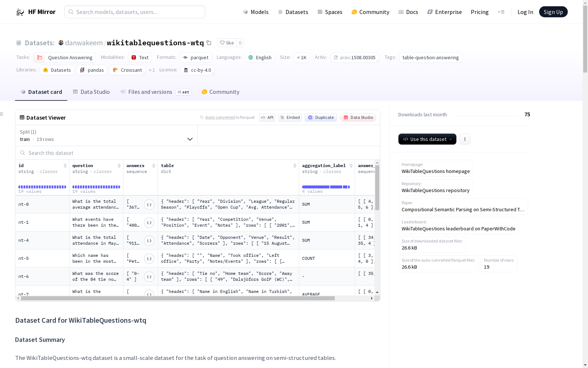The height and width of the screenshot is (368, 588).
Task: Copy dataset name with the copy icon
Action: coord(209,43)
